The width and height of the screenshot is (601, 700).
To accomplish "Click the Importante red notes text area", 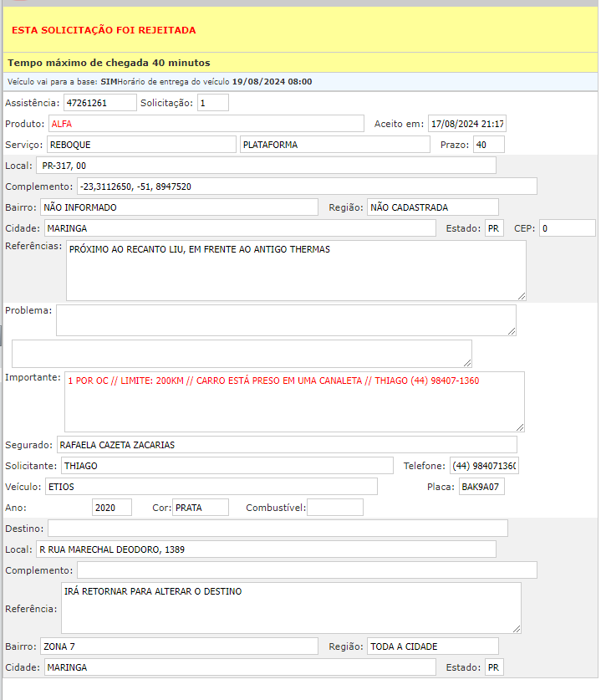I will point(294,401).
